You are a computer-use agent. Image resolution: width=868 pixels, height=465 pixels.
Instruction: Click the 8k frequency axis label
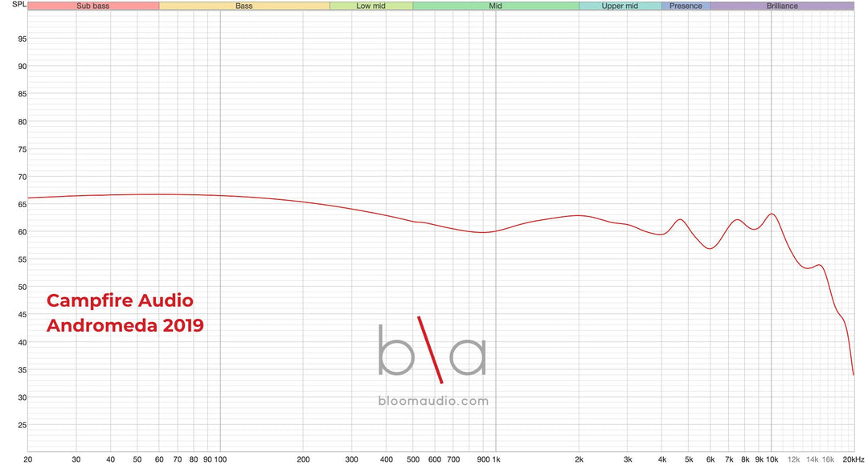745,459
